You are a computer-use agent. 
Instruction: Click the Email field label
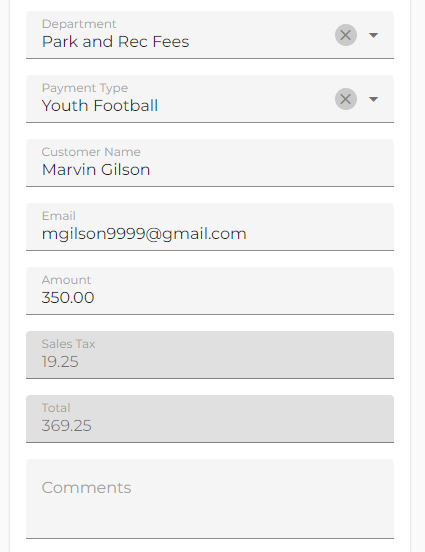click(x=59, y=216)
